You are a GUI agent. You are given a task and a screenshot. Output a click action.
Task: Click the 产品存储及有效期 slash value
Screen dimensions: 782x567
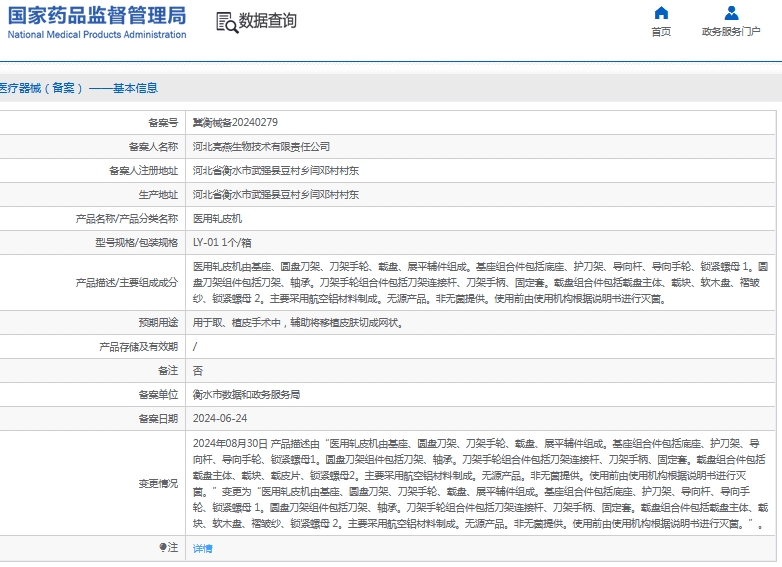tap(195, 347)
